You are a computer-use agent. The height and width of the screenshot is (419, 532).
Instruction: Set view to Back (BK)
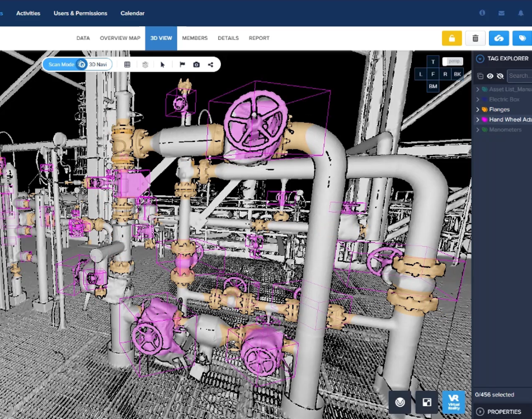click(458, 74)
